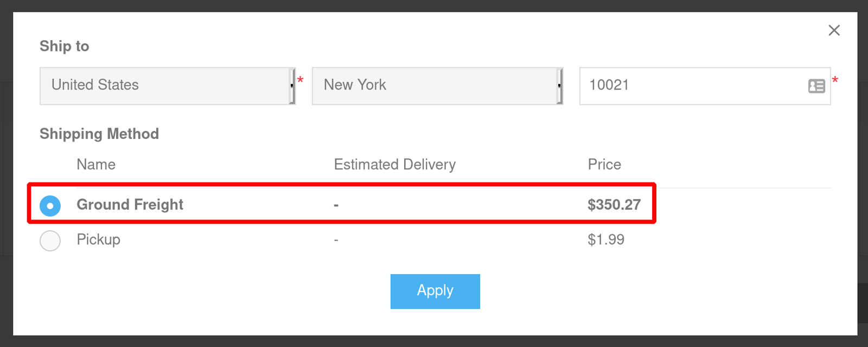Select the Pickup radio button
The height and width of the screenshot is (347, 868).
[x=50, y=241]
